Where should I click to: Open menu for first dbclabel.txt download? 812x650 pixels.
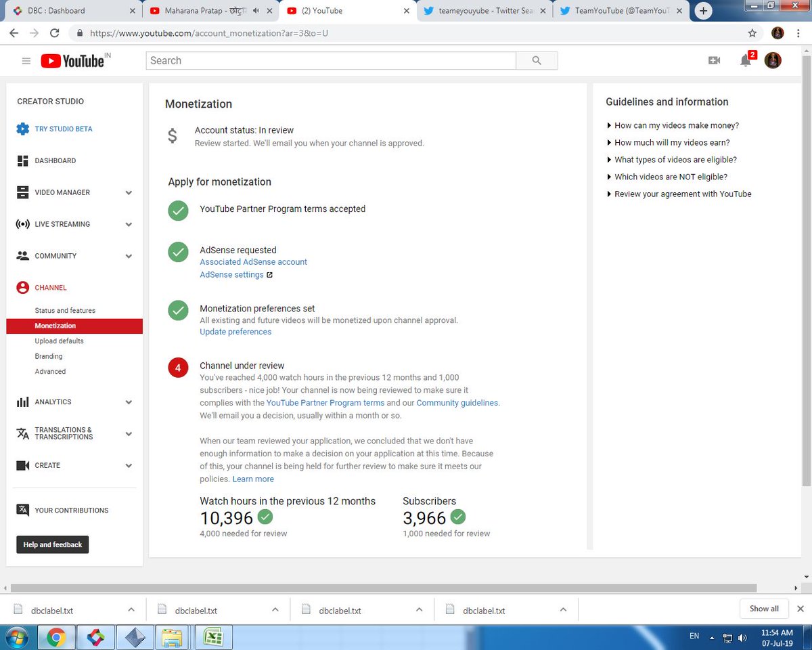pos(131,609)
